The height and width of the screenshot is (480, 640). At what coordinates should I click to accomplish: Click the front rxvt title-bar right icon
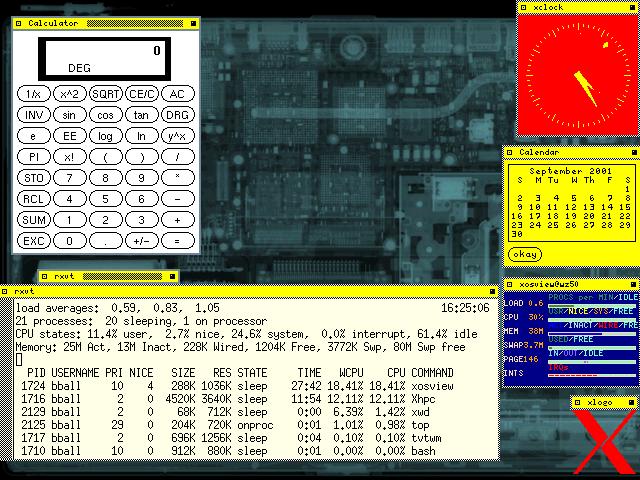(x=492, y=291)
